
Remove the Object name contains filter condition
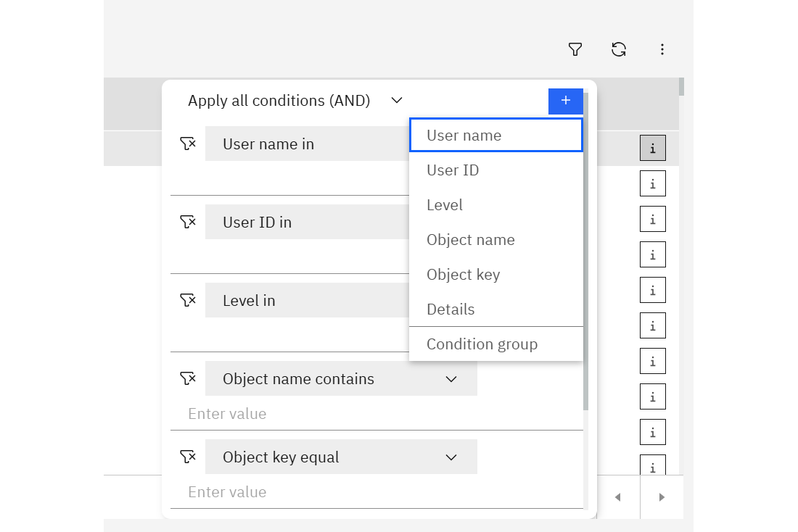[x=188, y=378]
